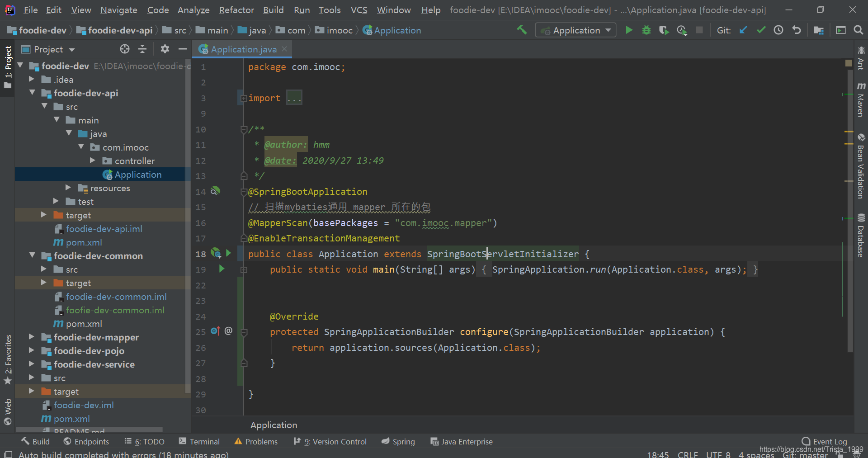
Task: Locate current file in Project tree
Action: tap(125, 49)
